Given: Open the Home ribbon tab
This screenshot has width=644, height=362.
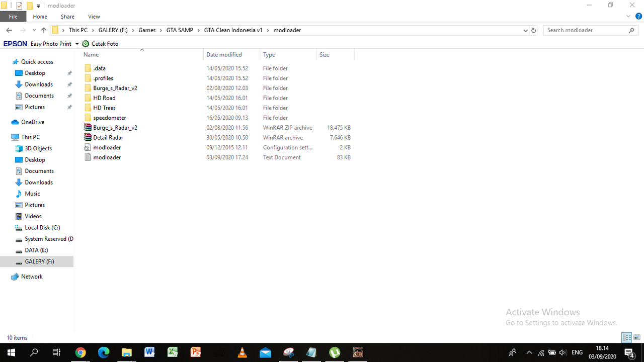Looking at the screenshot, I should 40,17.
